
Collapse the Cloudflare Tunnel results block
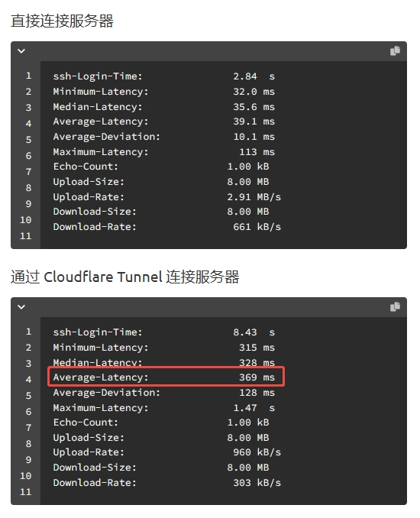coord(21,307)
